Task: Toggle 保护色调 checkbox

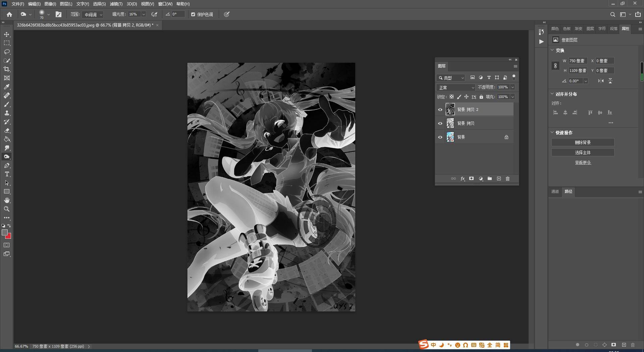Action: point(193,14)
